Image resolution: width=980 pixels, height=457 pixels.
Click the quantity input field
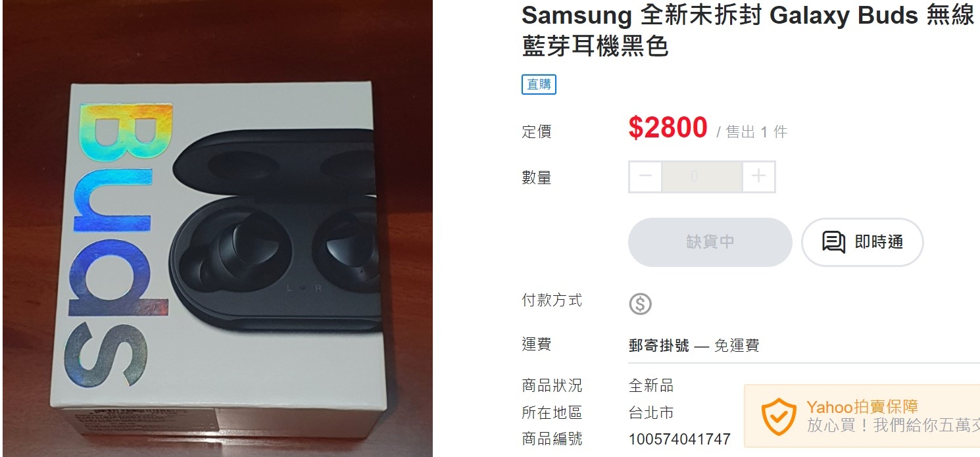[702, 176]
